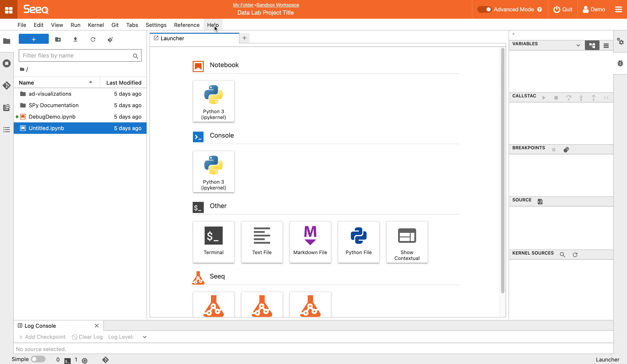Click the Running Terminals and Kernels icon
This screenshot has height=364, width=627.
pos(7,63)
